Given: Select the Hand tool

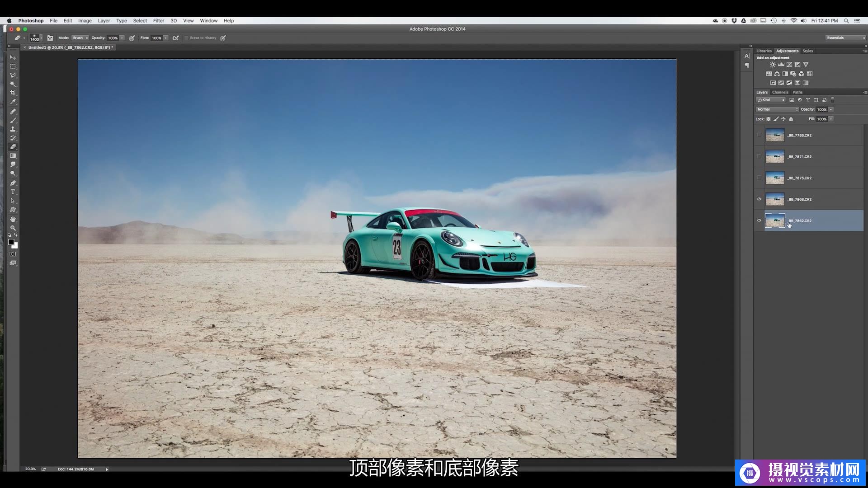Looking at the screenshot, I should click(13, 219).
